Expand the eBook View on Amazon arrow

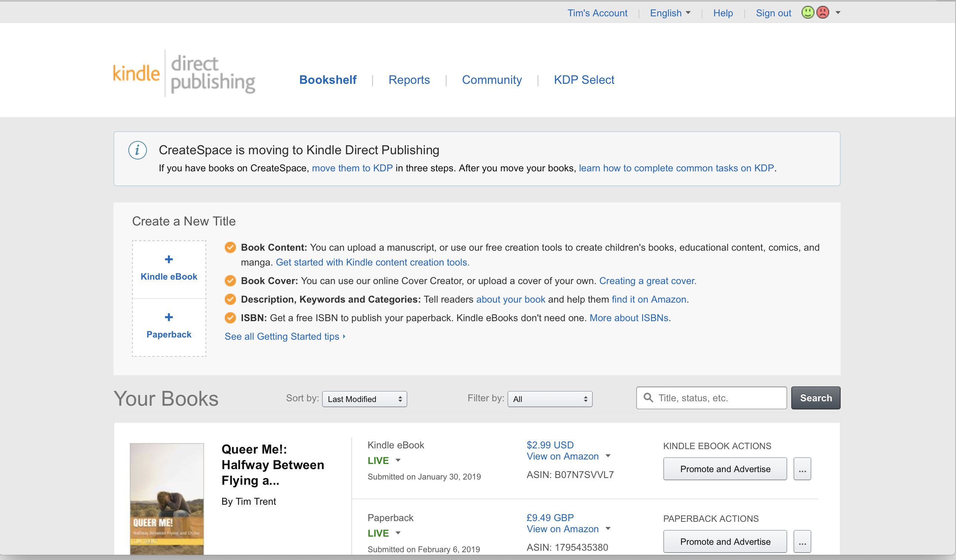(608, 456)
